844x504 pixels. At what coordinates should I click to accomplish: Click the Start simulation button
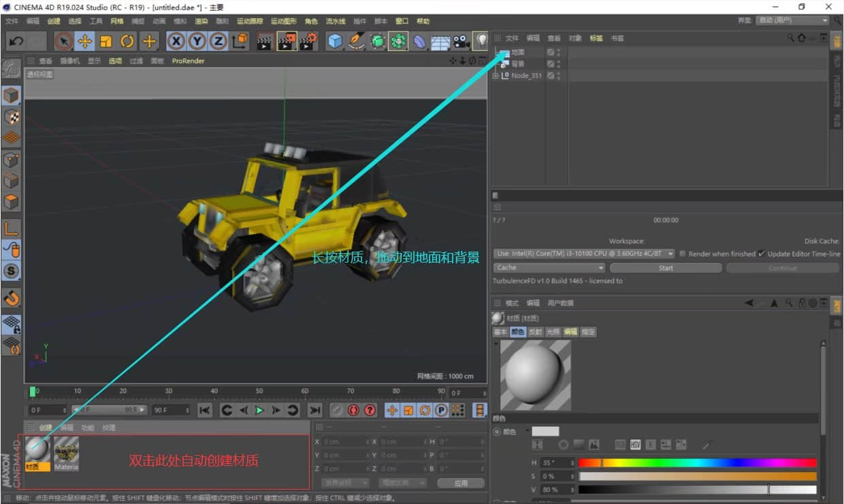[666, 268]
